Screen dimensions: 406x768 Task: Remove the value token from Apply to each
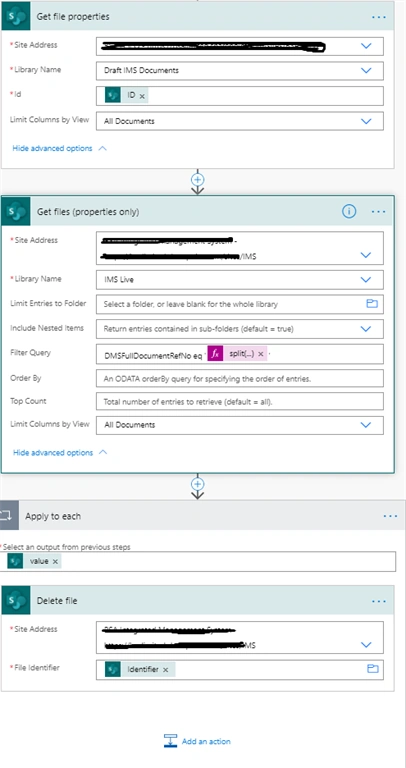[x=55, y=562]
